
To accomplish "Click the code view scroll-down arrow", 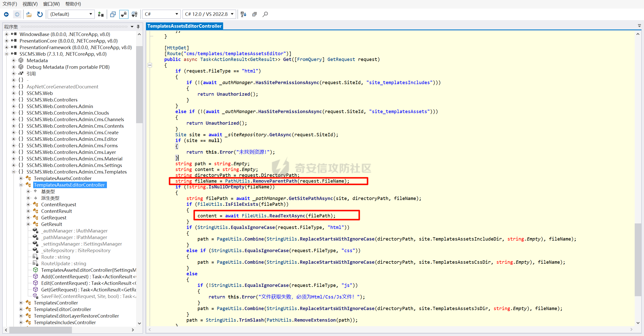I will tap(638, 323).
